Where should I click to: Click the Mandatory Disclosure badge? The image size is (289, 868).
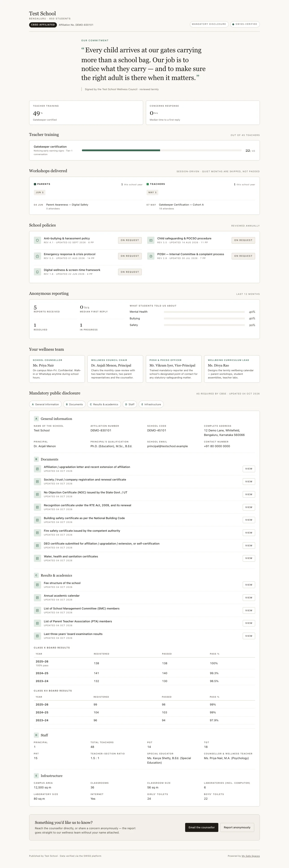tap(209, 24)
